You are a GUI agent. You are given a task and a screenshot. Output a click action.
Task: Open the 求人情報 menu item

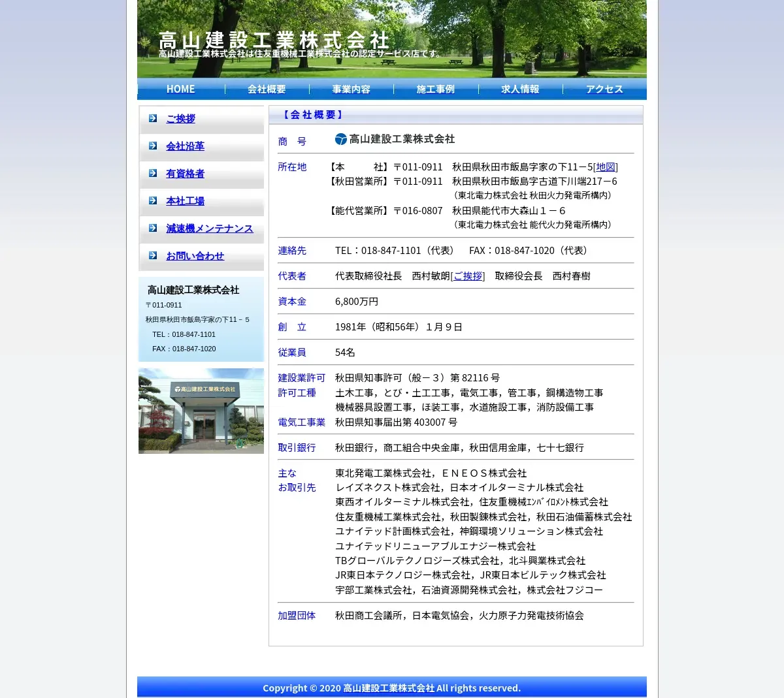(520, 89)
